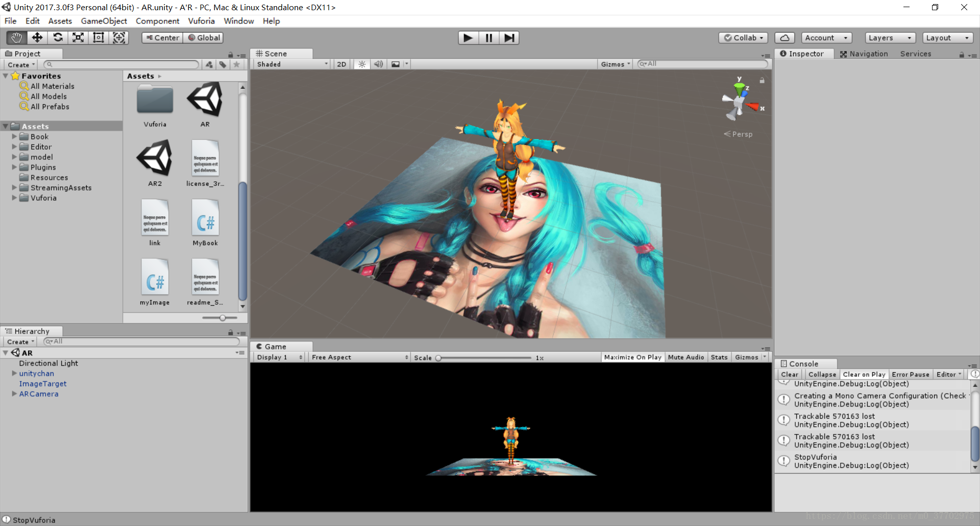The height and width of the screenshot is (526, 980).
Task: Toggle scene audio icon
Action: (x=378, y=64)
